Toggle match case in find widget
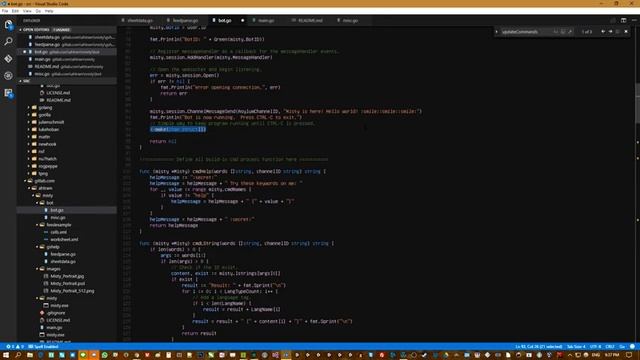 [x=556, y=31]
